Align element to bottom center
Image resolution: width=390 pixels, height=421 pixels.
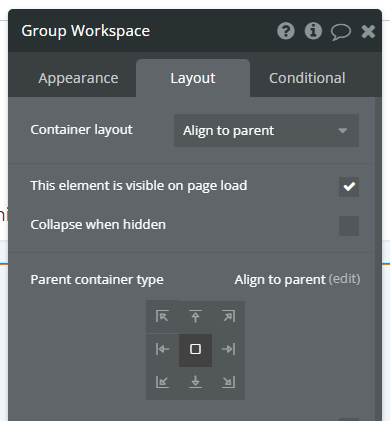click(195, 382)
